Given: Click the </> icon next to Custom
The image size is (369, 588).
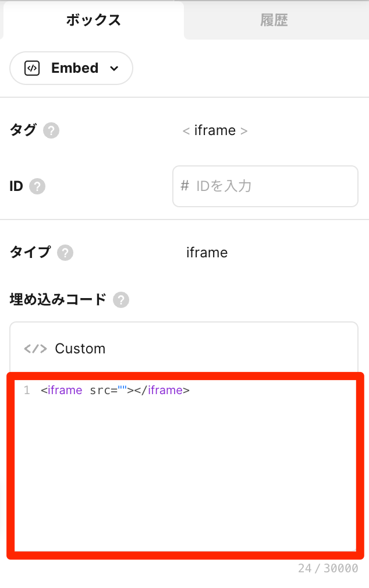Looking at the screenshot, I should [x=35, y=349].
